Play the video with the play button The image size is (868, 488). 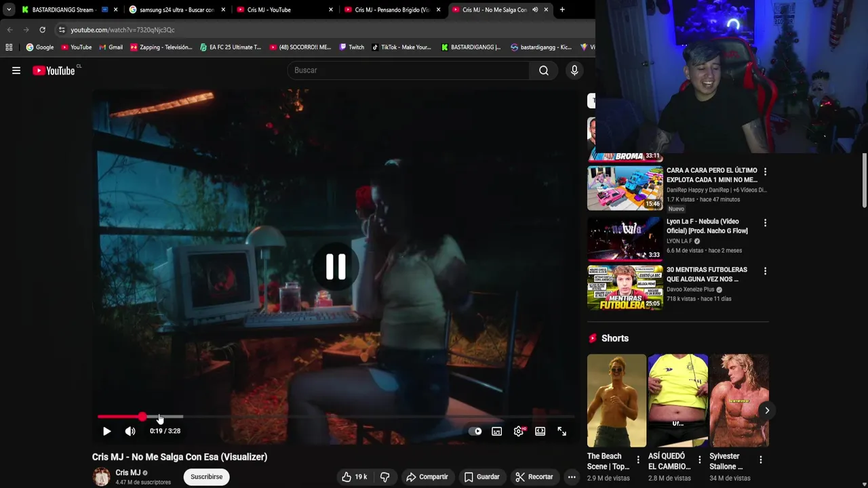(x=107, y=431)
